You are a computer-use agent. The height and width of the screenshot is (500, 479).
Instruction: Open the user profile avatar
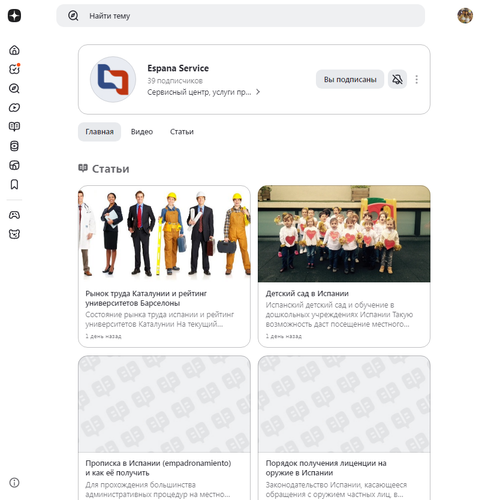coord(465,16)
